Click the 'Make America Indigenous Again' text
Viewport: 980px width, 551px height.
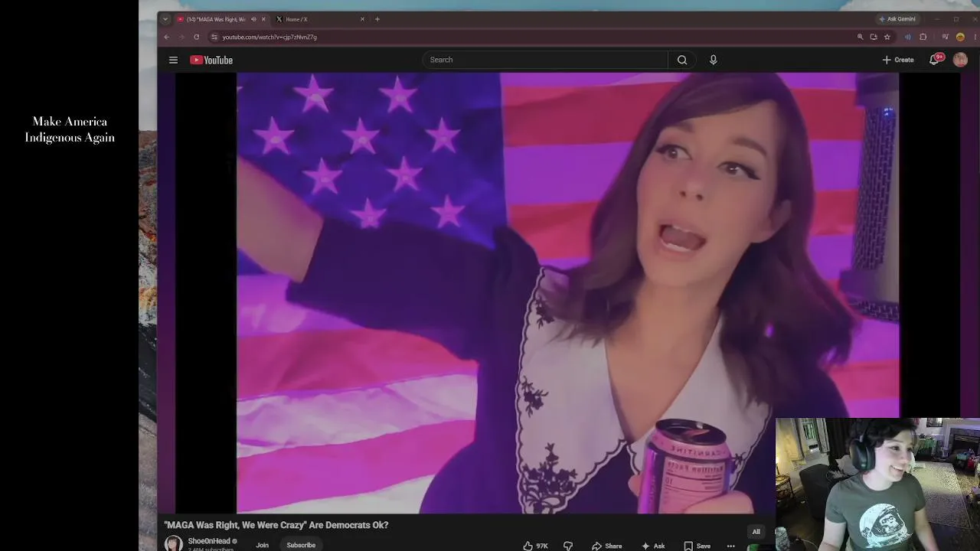(x=70, y=129)
